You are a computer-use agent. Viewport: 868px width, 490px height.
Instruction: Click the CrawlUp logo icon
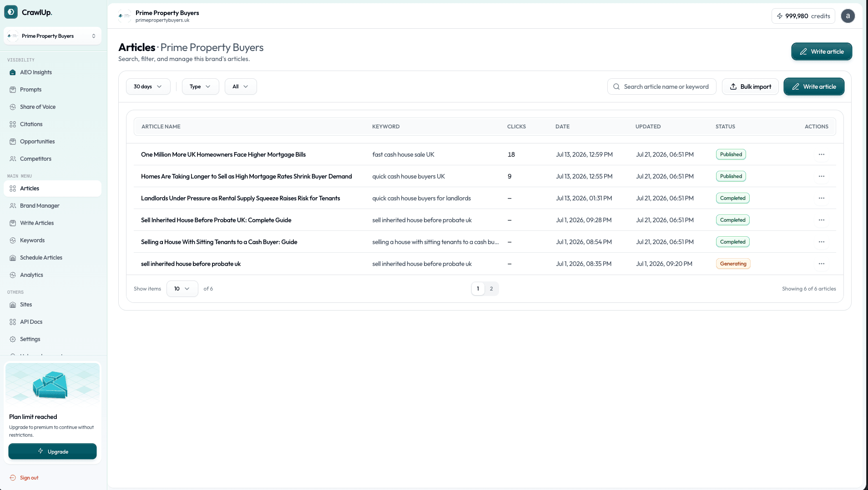coord(11,12)
